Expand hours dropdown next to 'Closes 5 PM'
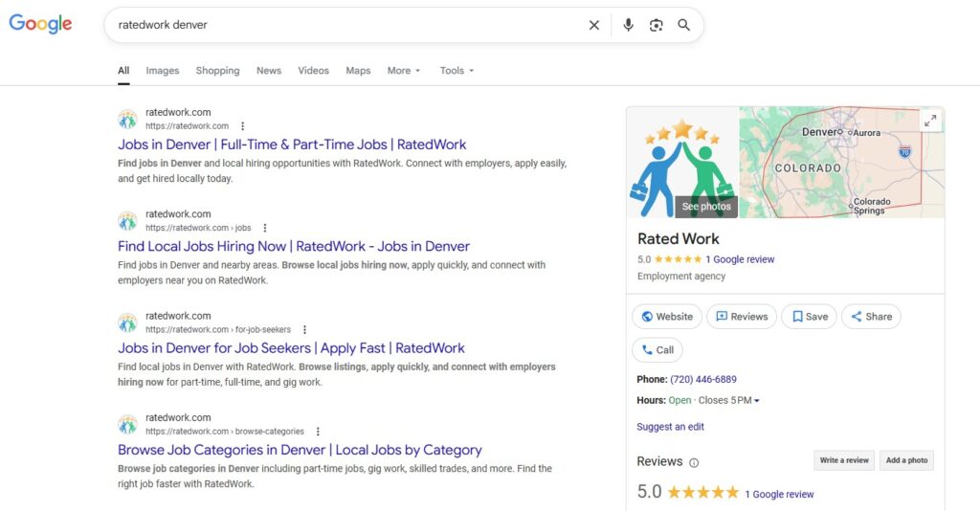This screenshot has height=511, width=980. point(757,400)
